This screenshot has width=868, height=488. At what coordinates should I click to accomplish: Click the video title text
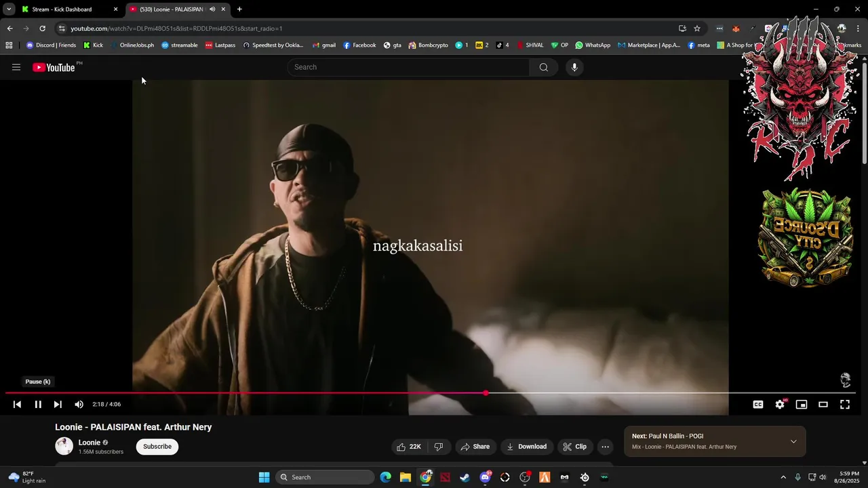[x=134, y=427]
